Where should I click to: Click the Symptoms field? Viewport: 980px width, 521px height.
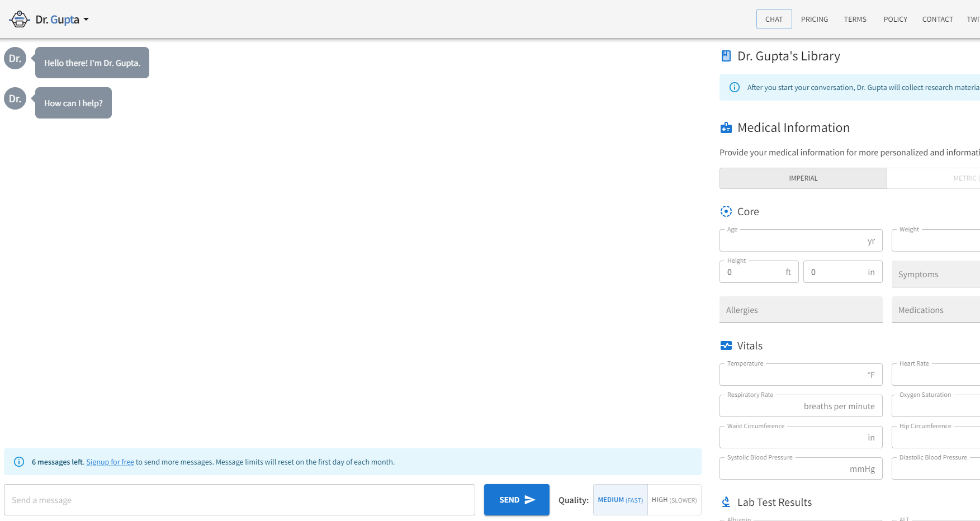point(936,274)
